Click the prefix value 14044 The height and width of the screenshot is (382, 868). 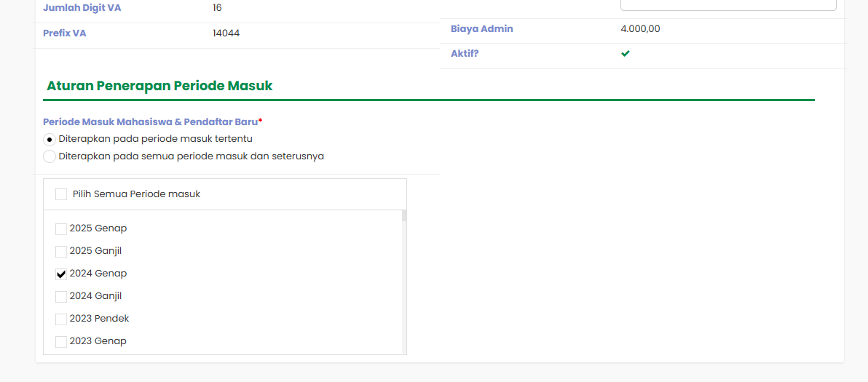(226, 33)
